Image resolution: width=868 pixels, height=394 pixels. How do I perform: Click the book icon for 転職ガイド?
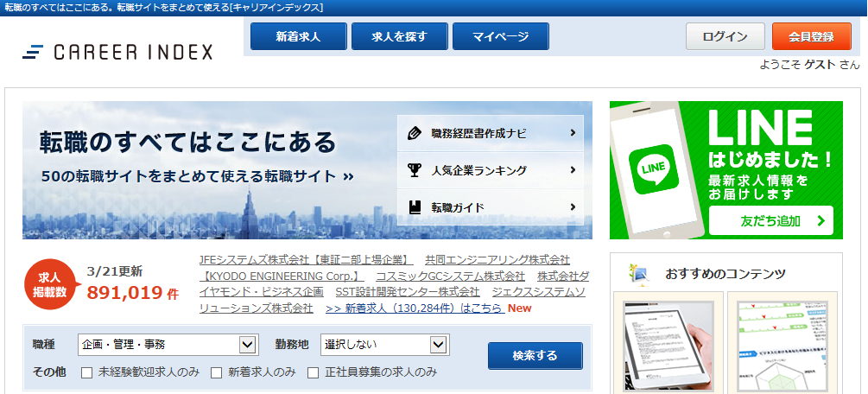point(415,207)
